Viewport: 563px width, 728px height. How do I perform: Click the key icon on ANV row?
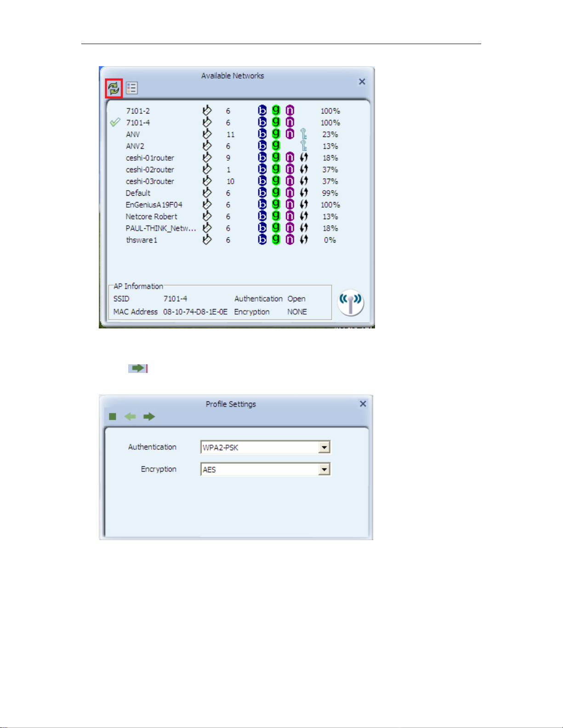pos(303,134)
